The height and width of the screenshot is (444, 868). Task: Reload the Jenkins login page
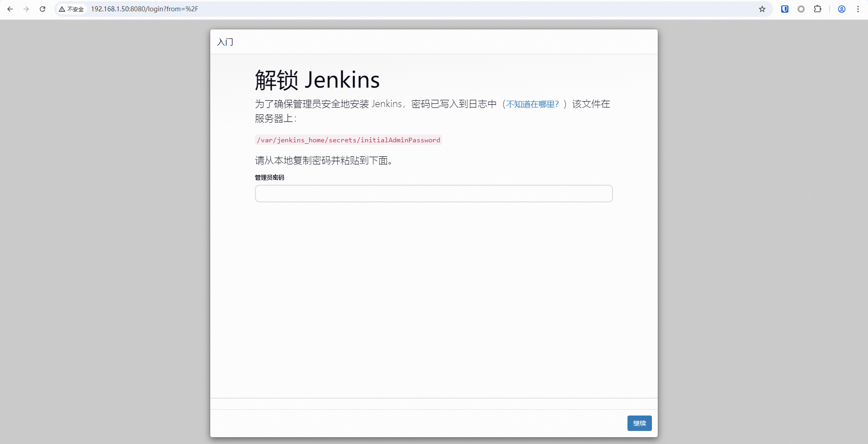click(x=42, y=9)
